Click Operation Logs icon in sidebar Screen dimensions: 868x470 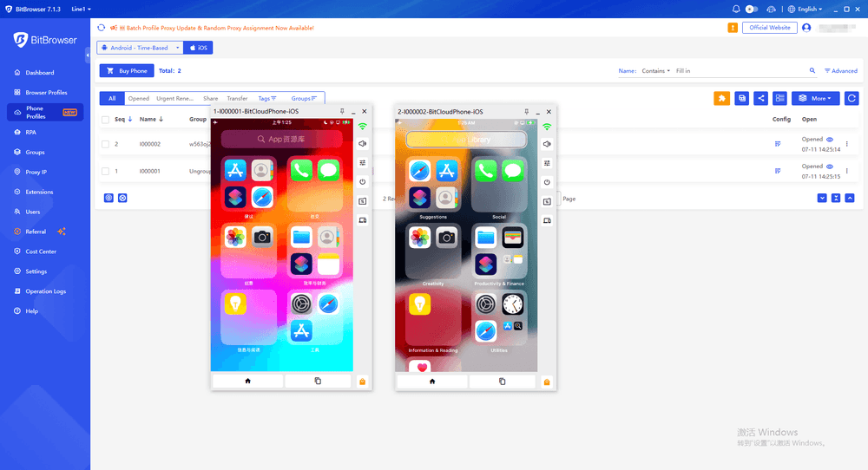pyautogui.click(x=17, y=291)
